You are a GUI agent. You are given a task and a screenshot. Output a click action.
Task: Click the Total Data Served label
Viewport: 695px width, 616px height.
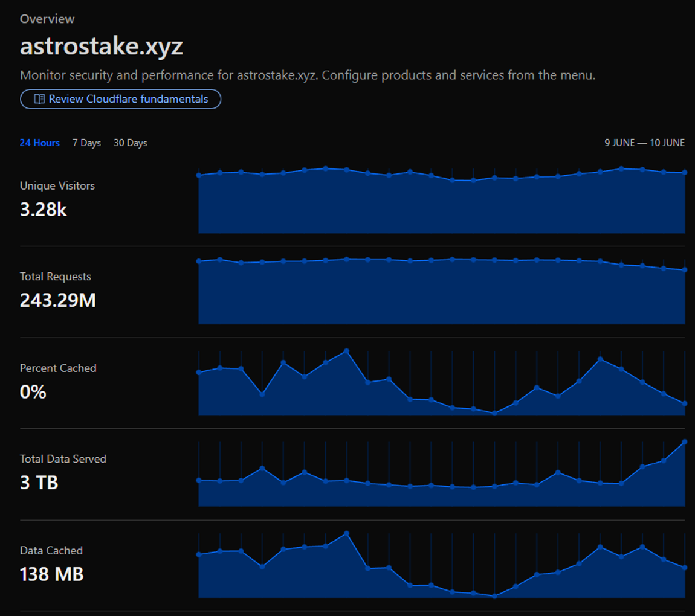(63, 459)
